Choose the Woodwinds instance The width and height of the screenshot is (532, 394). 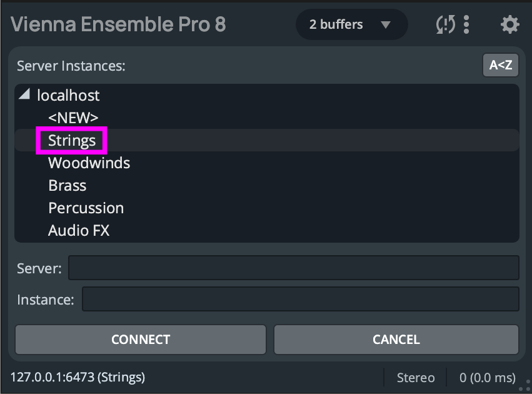89,163
